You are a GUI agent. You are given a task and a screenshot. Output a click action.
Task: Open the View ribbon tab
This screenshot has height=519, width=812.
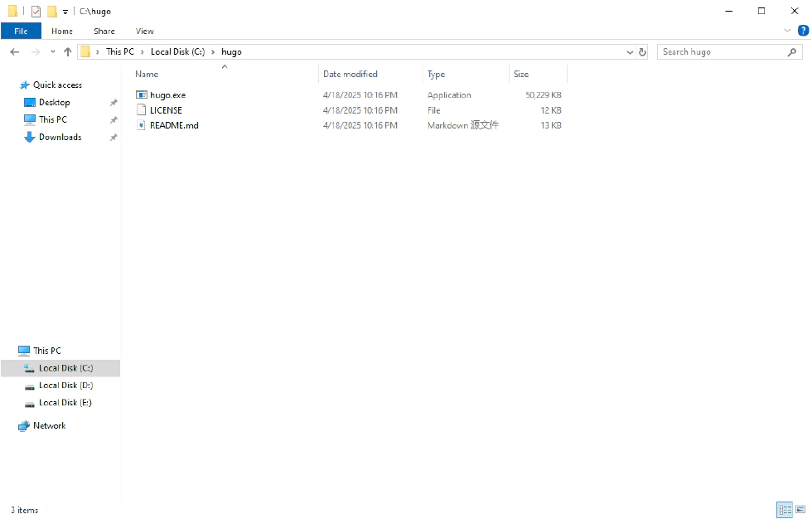click(144, 31)
